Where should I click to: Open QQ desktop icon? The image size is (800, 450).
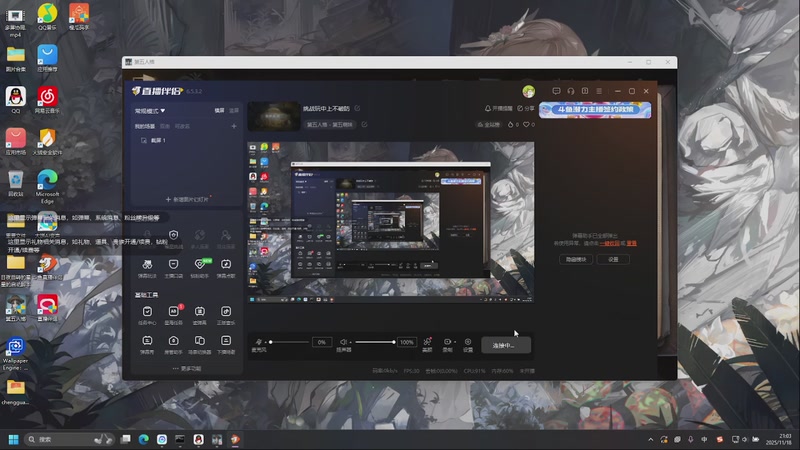16,100
